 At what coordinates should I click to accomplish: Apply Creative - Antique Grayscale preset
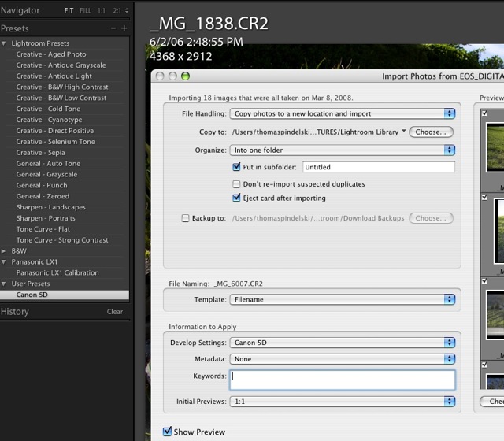click(61, 65)
